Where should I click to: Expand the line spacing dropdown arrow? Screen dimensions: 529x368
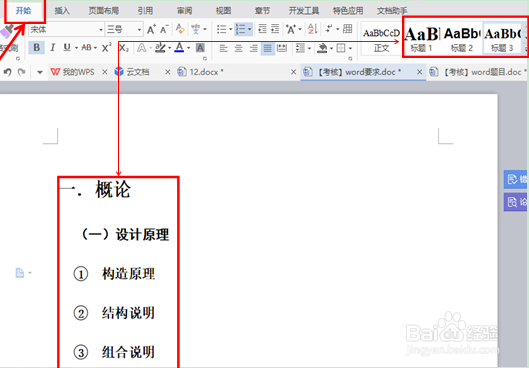(x=309, y=49)
